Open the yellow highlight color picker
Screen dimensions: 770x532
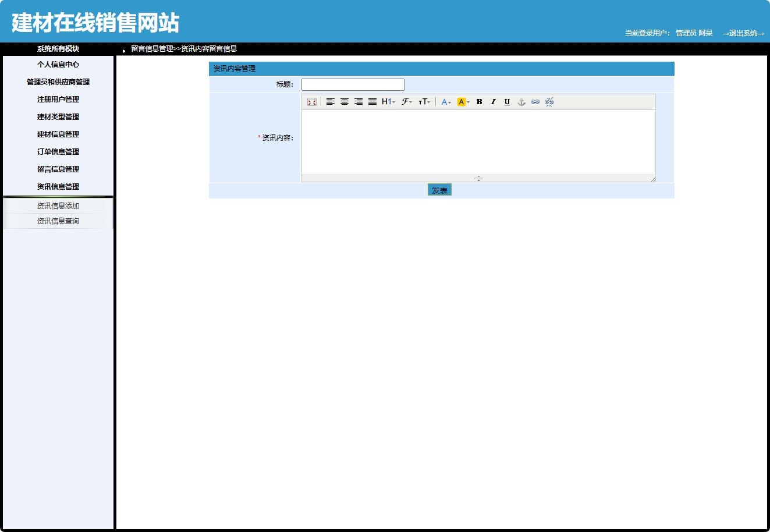pyautogui.click(x=462, y=102)
